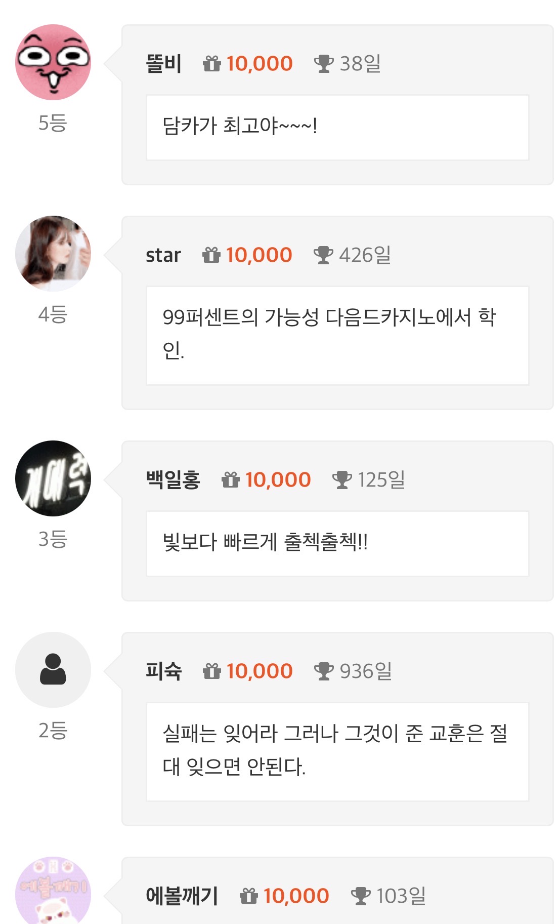Open 똘비's pink face profile picture

(53, 62)
